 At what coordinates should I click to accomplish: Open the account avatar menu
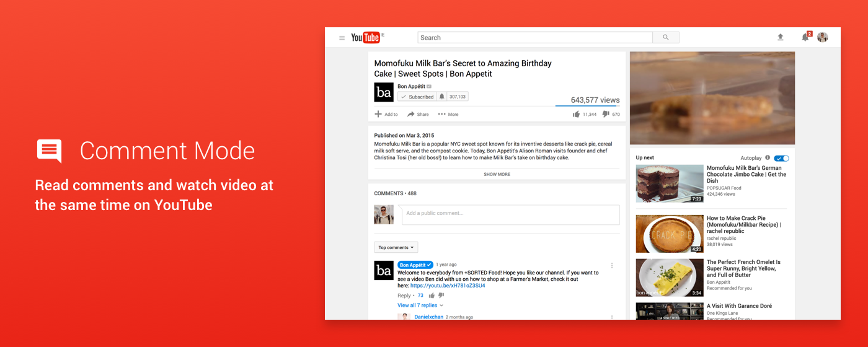[x=823, y=37]
